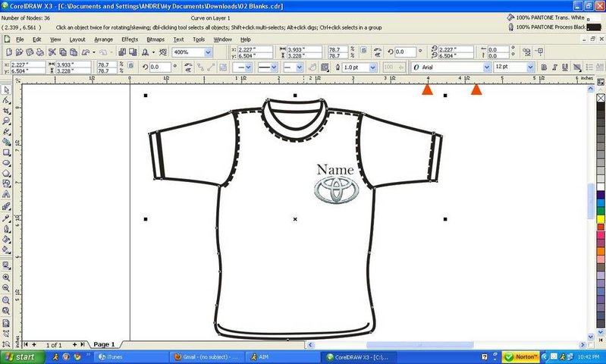Select the Zoom tool in the toolbox
This screenshot has width=606, height=364.
click(6, 121)
